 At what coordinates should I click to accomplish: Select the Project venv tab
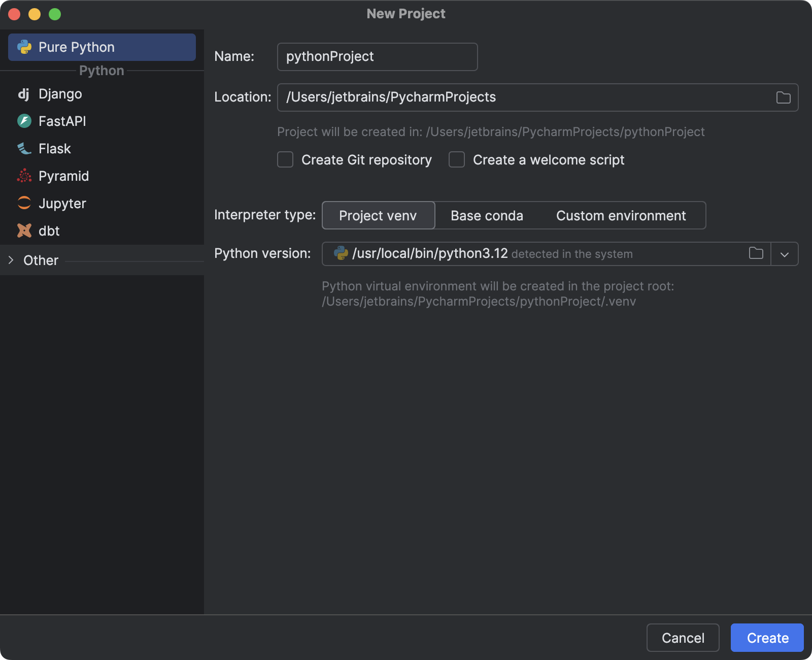(x=378, y=215)
